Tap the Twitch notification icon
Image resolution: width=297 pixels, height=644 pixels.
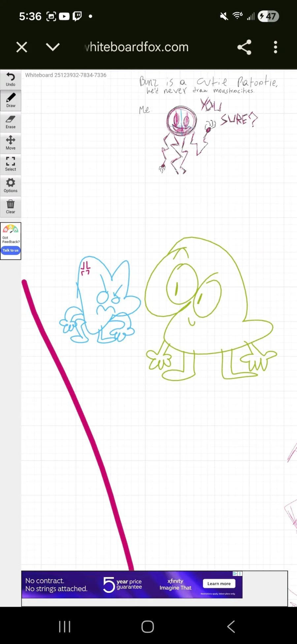coord(77,16)
